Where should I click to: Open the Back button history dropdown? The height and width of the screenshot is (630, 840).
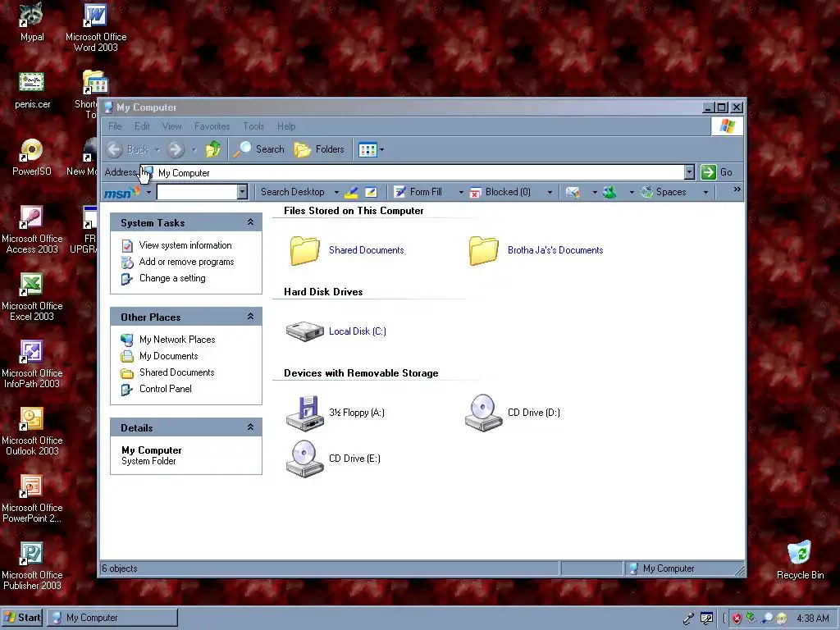pos(157,150)
